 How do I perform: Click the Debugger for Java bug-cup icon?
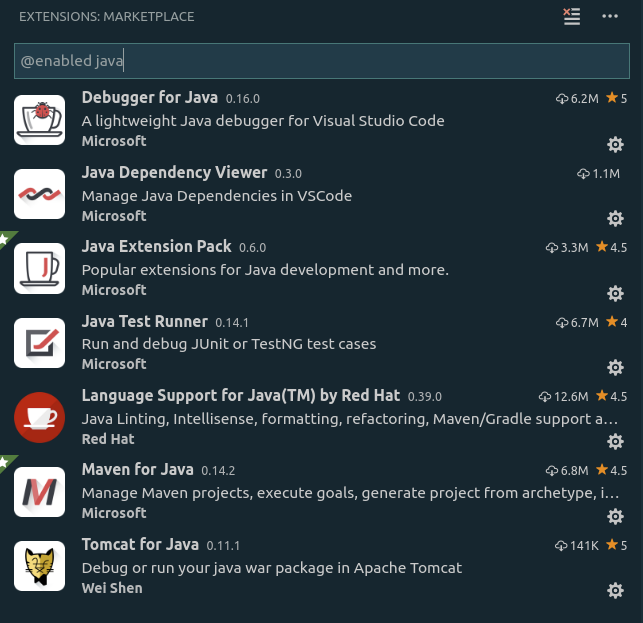40,120
